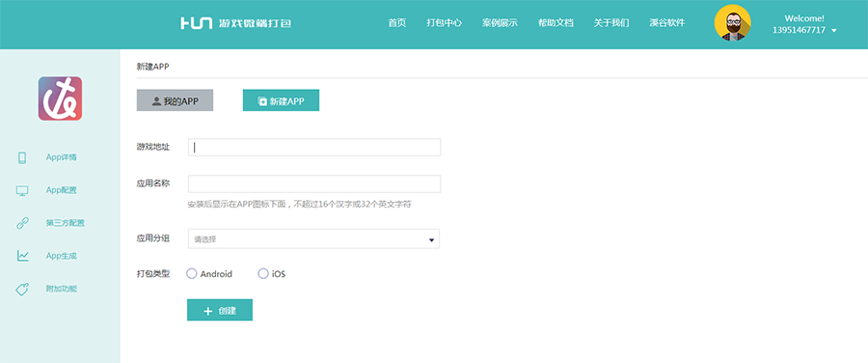The width and height of the screenshot is (868, 363).
Task: Click the HUN game packaging logo
Action: point(236,23)
